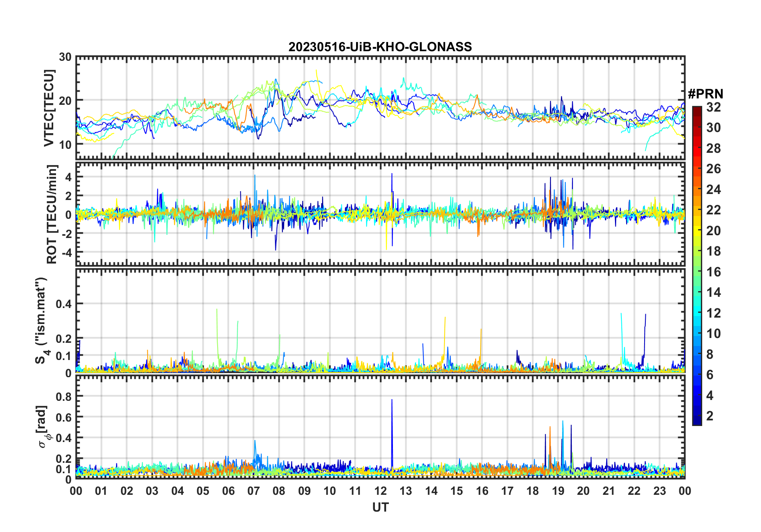Viewport: 761px width, 532px height.
Task: Click VTEC y-axis tick label 10
Action: tap(65, 145)
